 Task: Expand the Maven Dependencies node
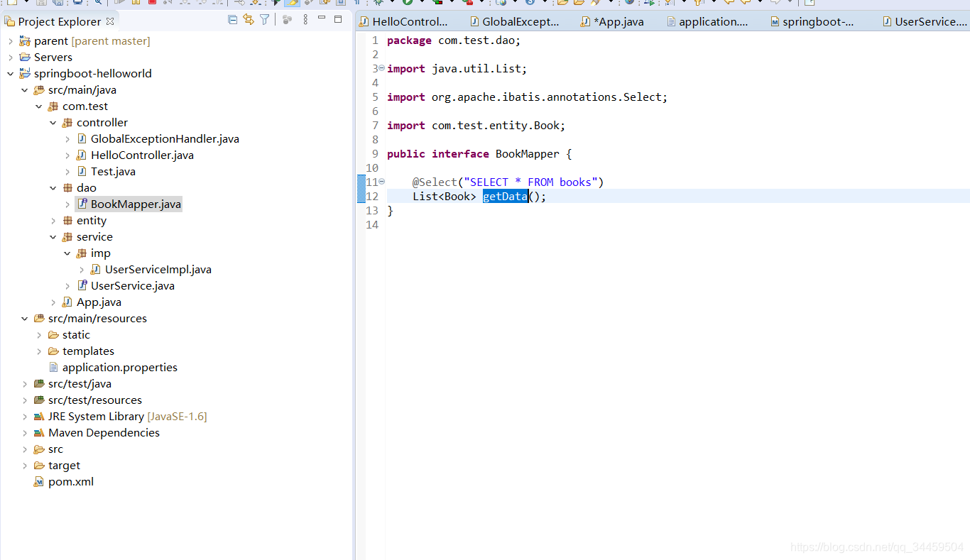[25, 433]
